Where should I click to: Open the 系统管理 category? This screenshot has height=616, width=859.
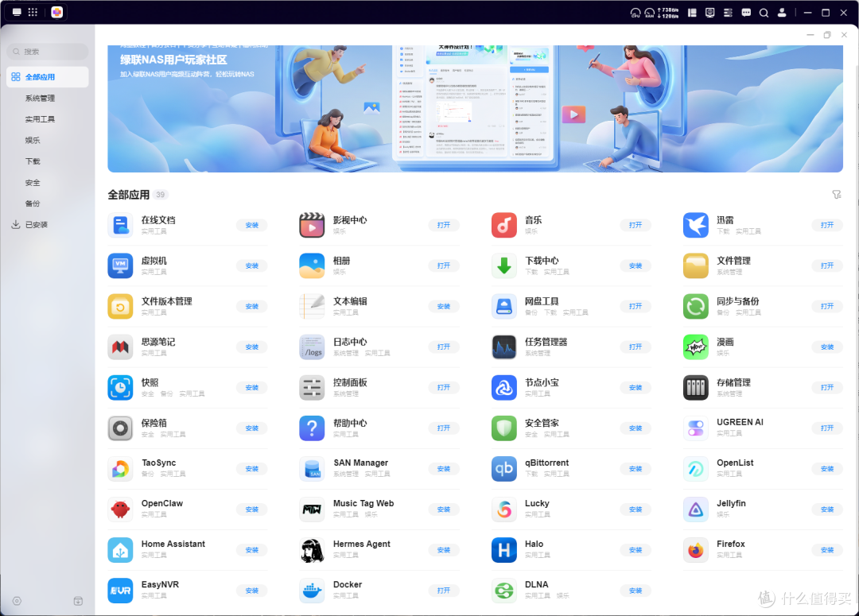click(x=40, y=99)
